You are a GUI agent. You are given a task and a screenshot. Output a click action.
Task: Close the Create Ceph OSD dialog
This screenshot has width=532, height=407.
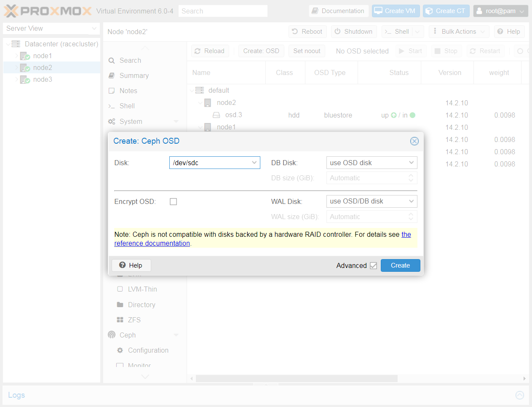pos(414,141)
